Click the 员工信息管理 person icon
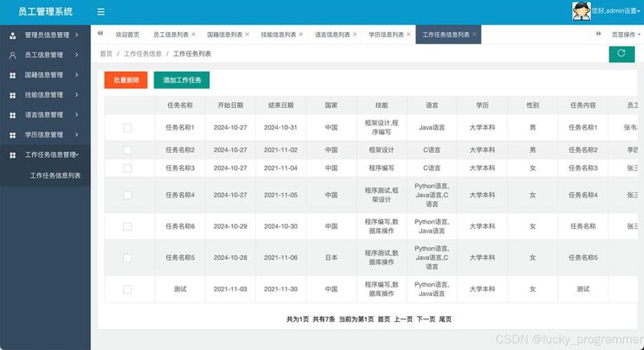644x350 pixels. 13,55
